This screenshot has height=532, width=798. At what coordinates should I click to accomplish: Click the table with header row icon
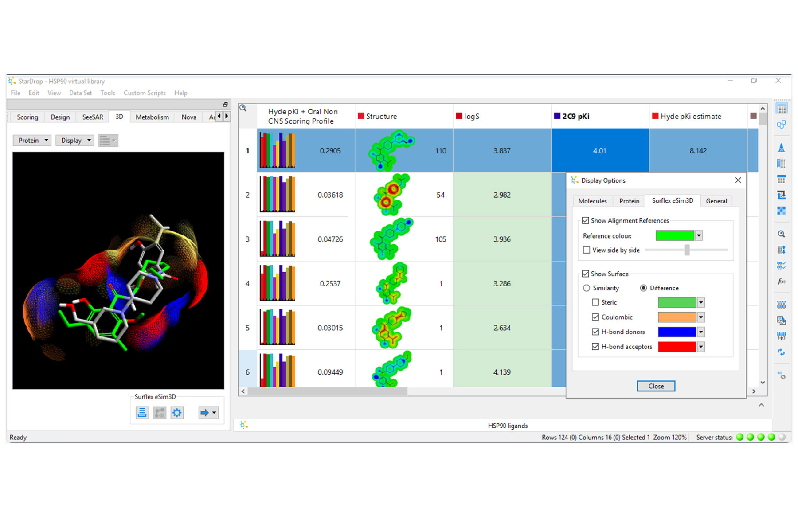coord(782,179)
